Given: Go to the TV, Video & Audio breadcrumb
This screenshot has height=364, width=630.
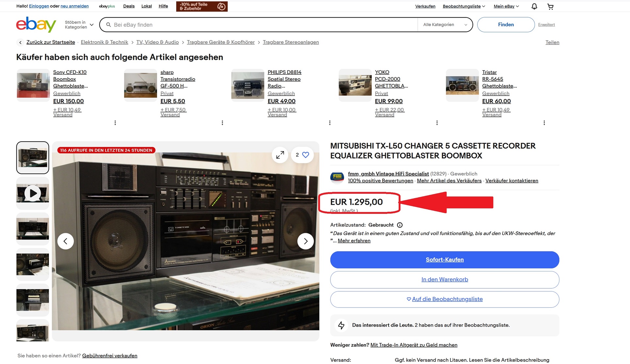Looking at the screenshot, I should coord(157,42).
